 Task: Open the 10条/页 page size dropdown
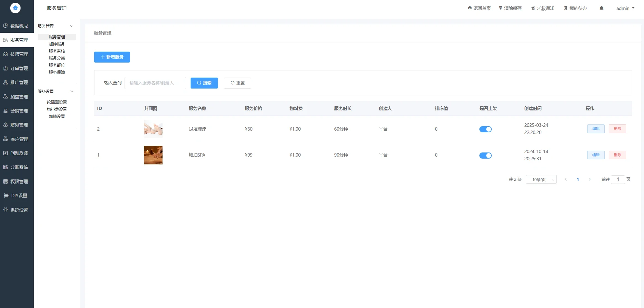(x=541, y=179)
